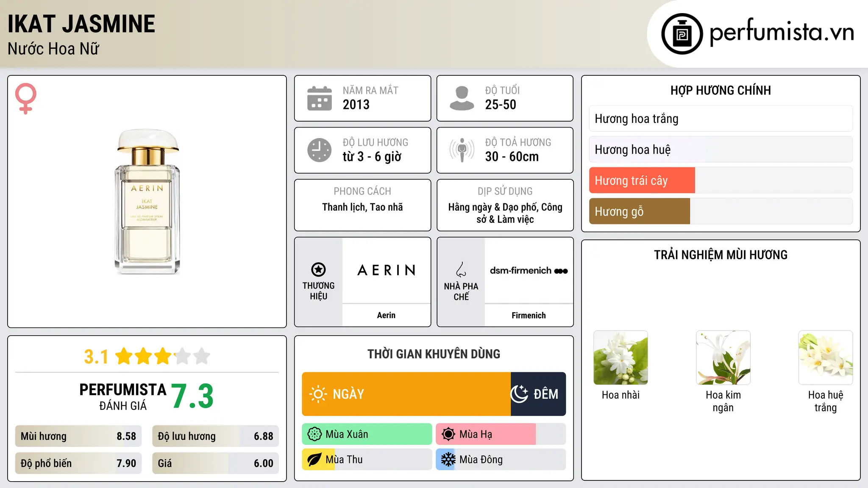Viewport: 868px width, 488px height.
Task: Open the perfumista.vn site name
Action: click(x=782, y=32)
